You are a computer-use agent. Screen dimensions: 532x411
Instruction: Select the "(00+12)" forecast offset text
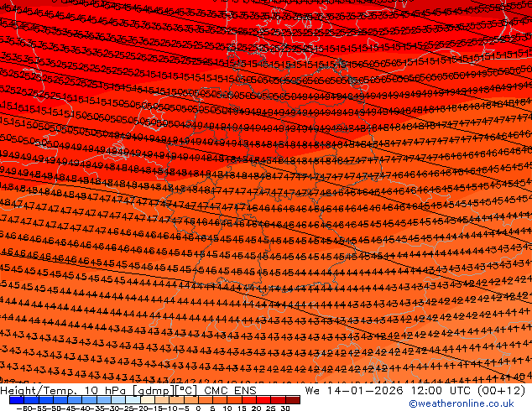(x=501, y=391)
